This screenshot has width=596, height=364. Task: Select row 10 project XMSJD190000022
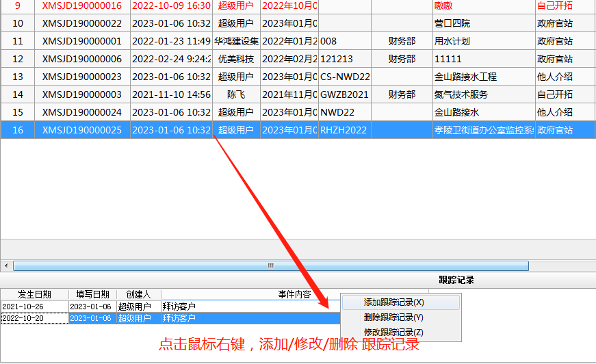82,23
